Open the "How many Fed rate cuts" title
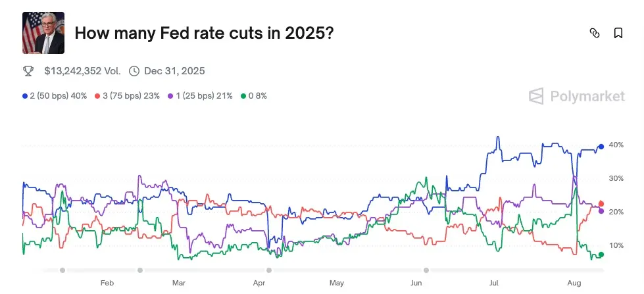 pos(204,33)
